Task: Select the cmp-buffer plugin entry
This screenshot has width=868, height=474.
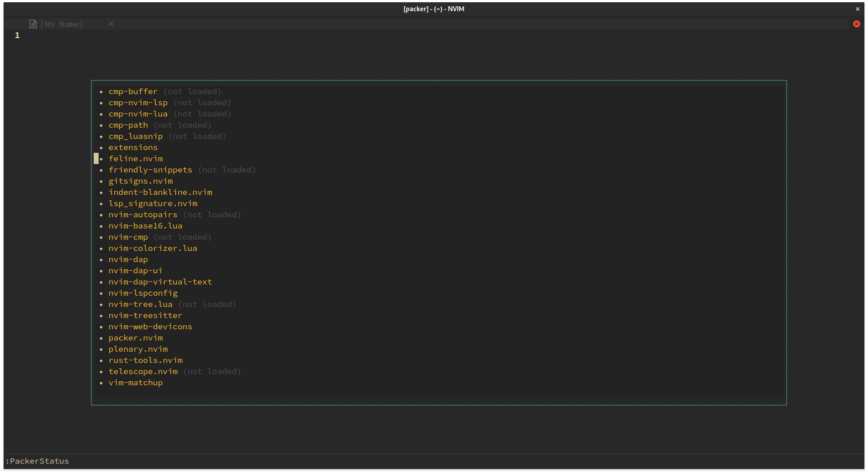Action: [x=133, y=91]
